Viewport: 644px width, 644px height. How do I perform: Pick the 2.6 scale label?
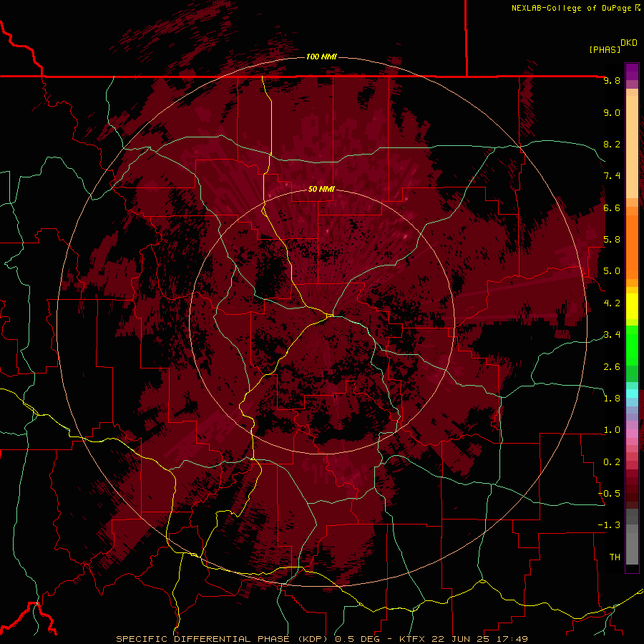coord(612,367)
